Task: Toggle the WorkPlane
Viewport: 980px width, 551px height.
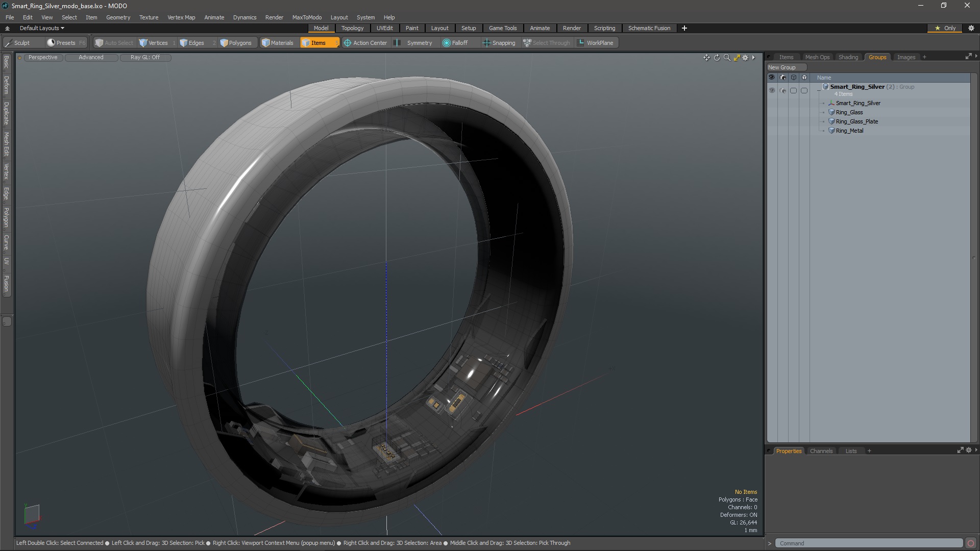Action: tap(596, 43)
